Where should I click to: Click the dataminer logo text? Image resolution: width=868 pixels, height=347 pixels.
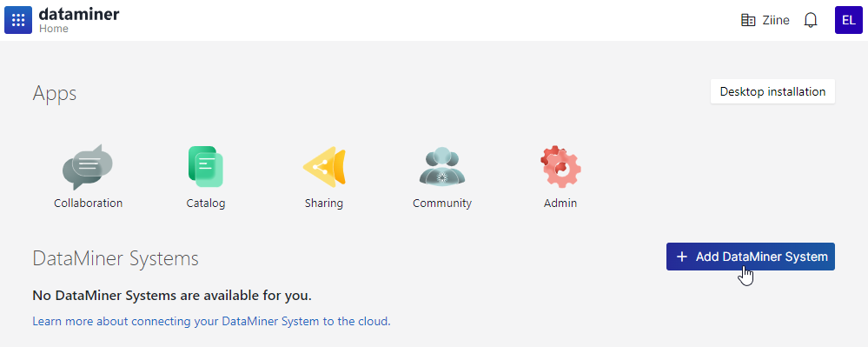tap(79, 14)
